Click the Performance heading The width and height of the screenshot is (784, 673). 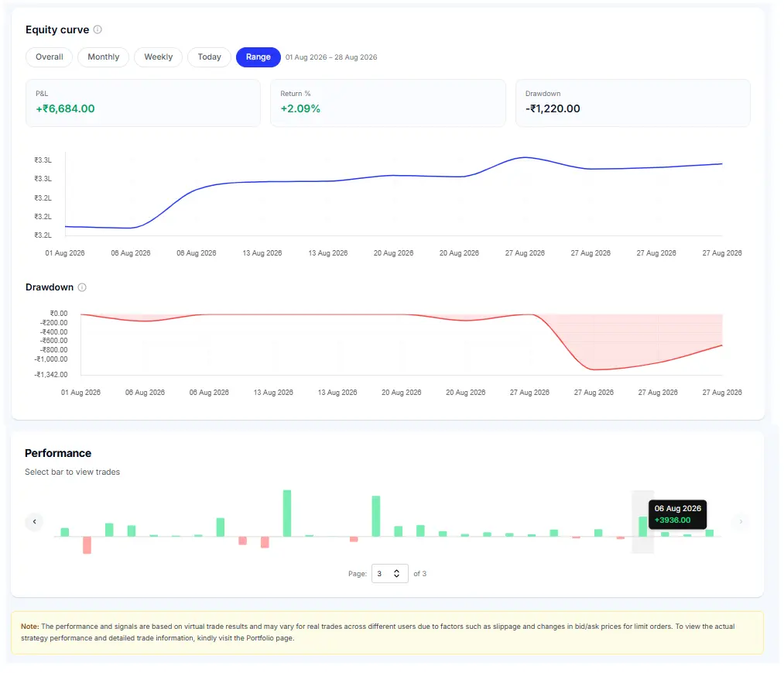(58, 453)
